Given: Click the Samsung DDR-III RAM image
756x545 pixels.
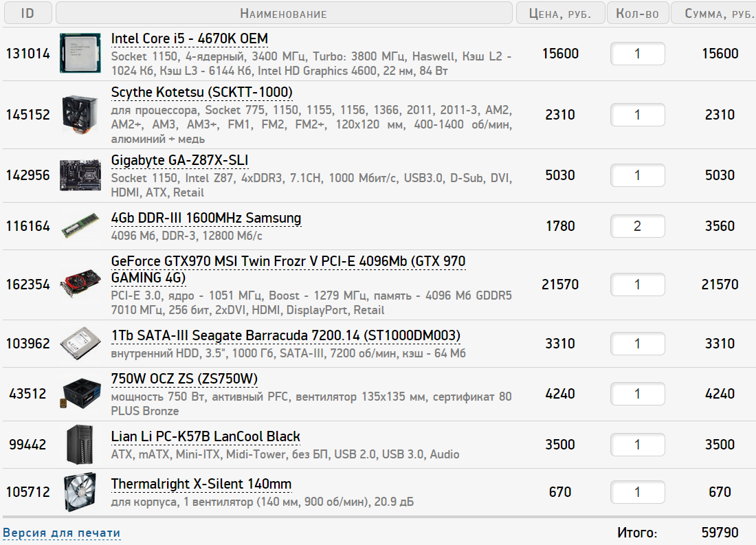Looking at the screenshot, I should [80, 225].
